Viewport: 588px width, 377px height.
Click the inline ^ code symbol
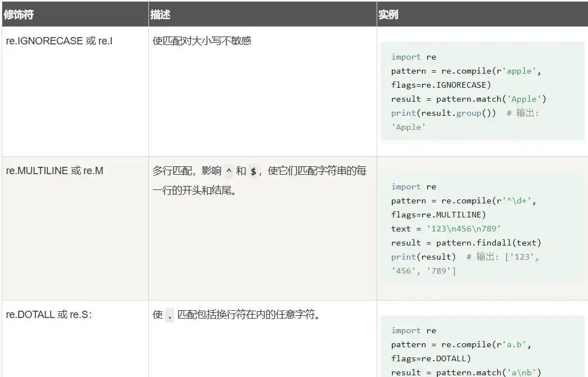tap(229, 171)
